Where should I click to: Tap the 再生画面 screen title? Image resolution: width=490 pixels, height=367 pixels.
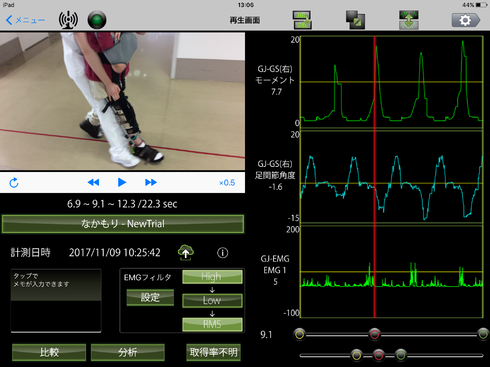[245, 20]
